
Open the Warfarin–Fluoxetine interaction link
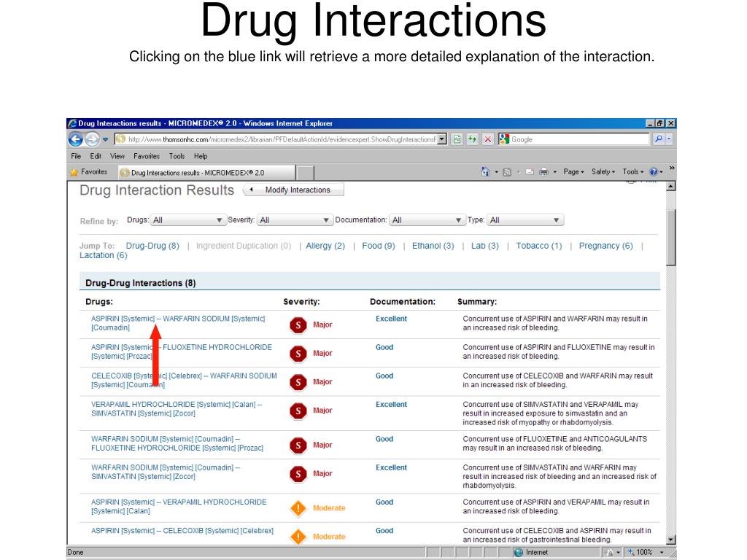[x=177, y=443]
